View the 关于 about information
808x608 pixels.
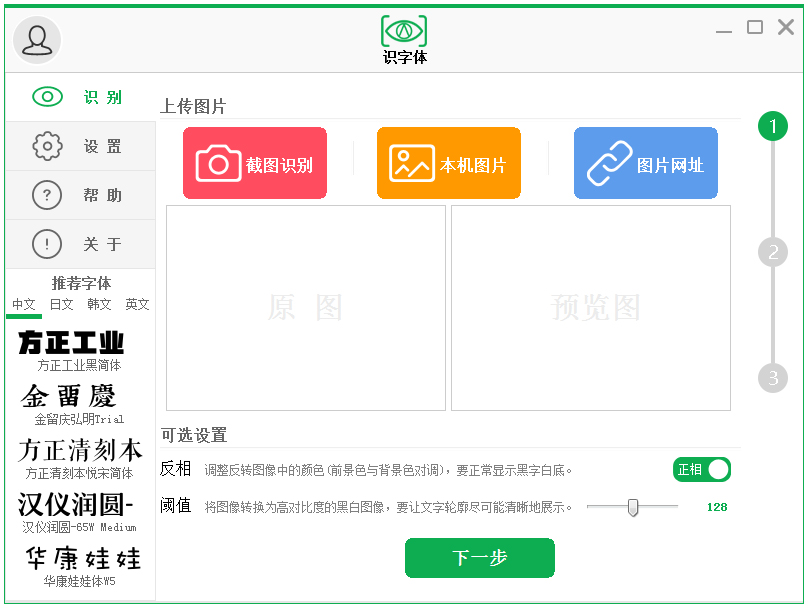[x=79, y=244]
